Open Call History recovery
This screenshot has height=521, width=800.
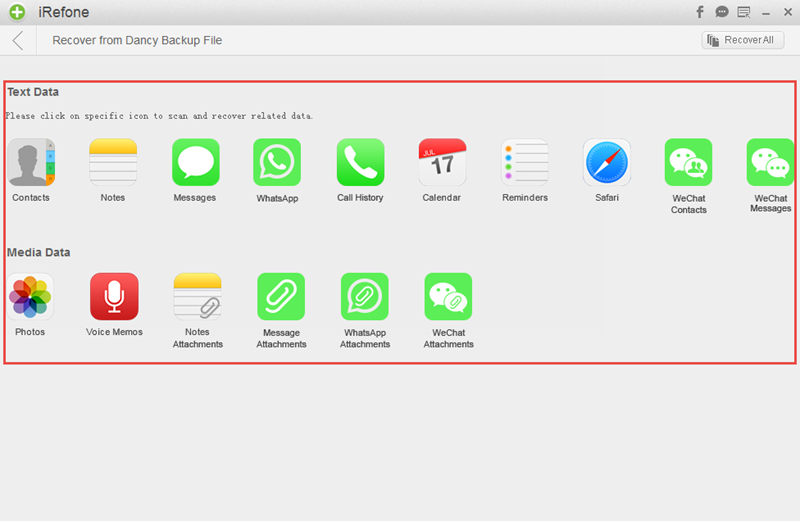click(x=360, y=162)
